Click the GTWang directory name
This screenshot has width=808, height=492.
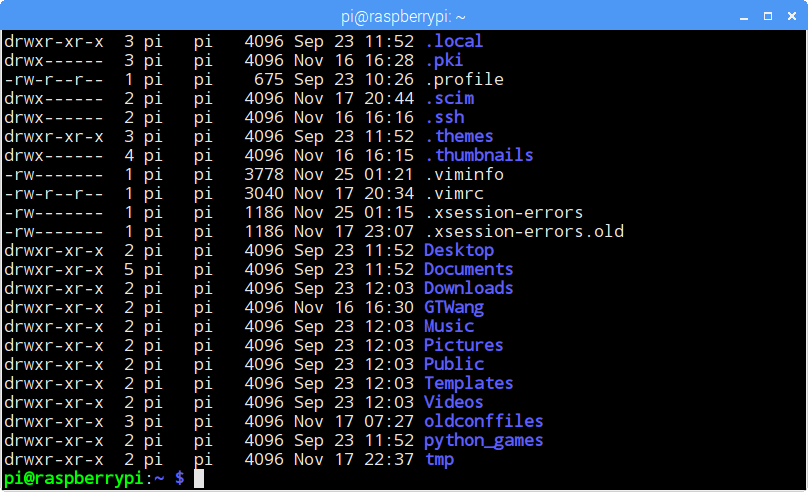(453, 307)
